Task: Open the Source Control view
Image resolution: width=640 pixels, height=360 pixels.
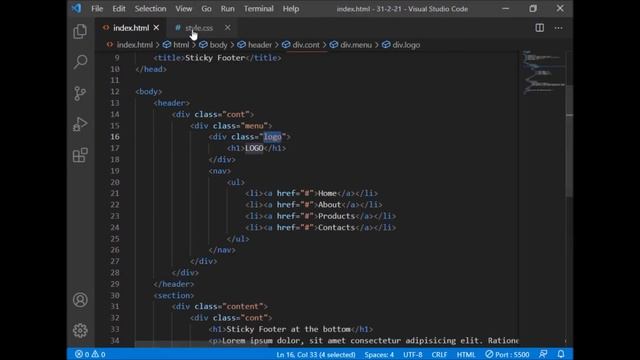Action: coord(80,93)
